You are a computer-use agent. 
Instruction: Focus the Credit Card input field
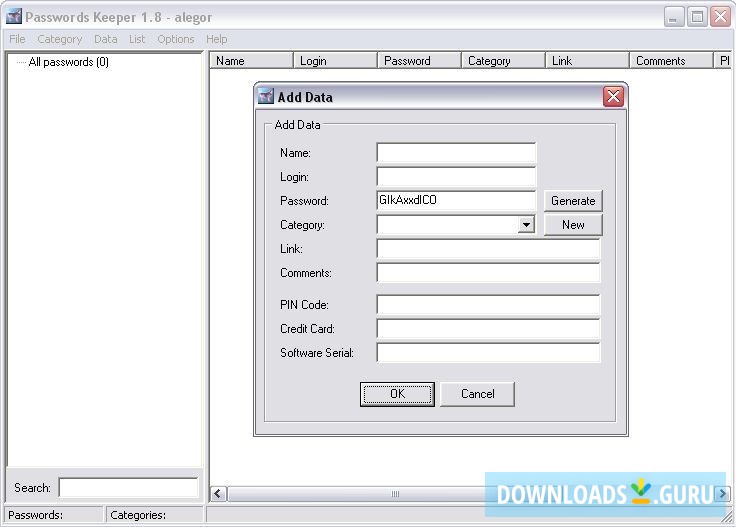[488, 328]
